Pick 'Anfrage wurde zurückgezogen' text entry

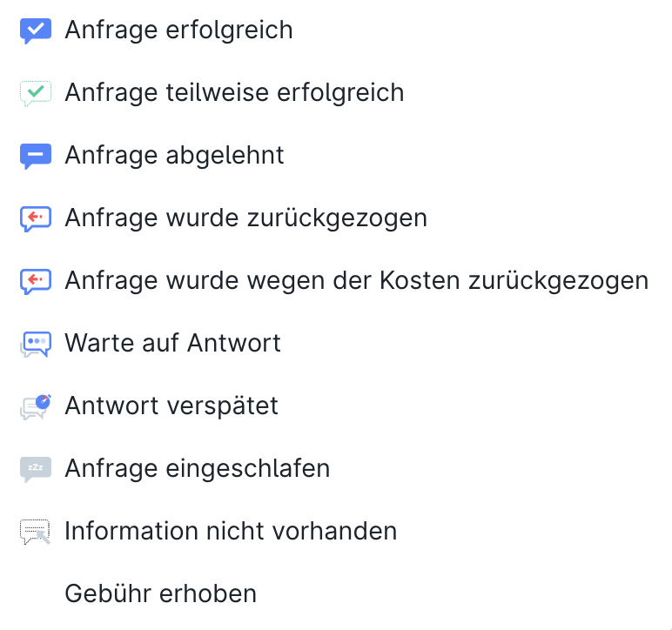click(246, 218)
